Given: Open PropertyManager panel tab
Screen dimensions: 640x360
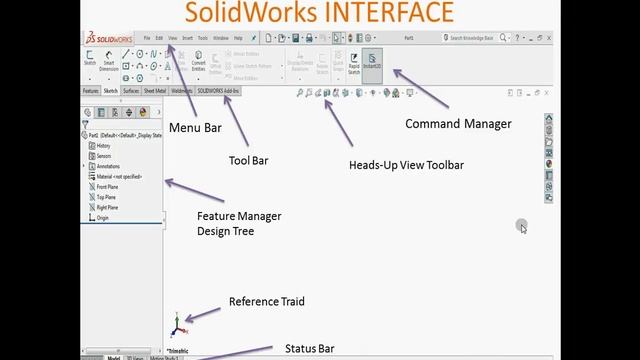Looking at the screenshot, I should [x=101, y=112].
